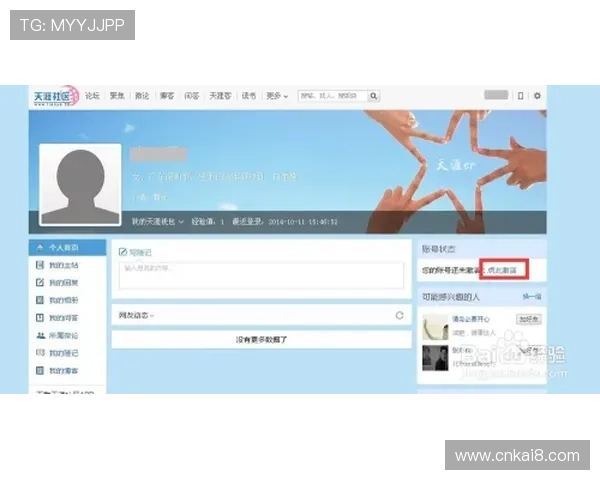600x480 pixels.
Task: Open the first suggested user's avatar
Action: point(435,327)
